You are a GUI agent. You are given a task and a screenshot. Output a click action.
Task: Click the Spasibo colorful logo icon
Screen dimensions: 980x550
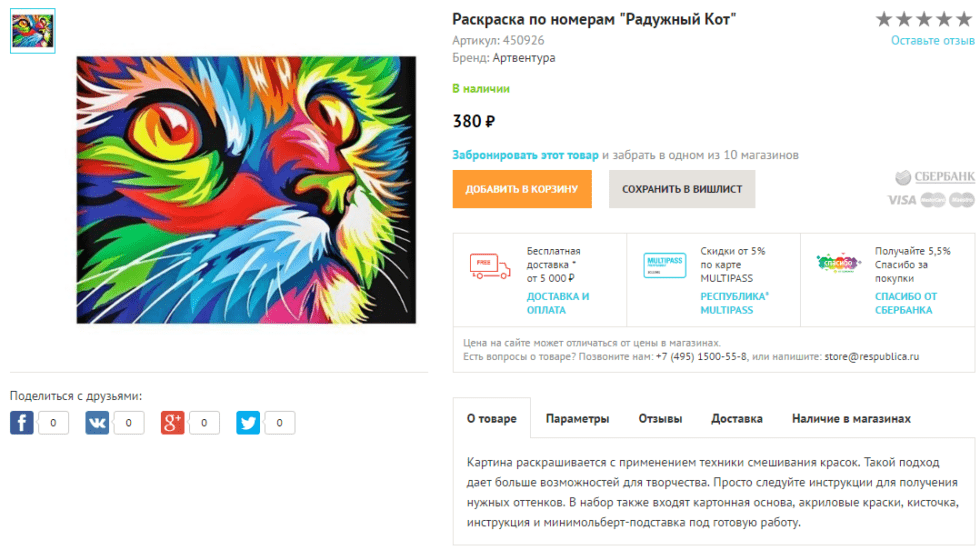click(838, 265)
